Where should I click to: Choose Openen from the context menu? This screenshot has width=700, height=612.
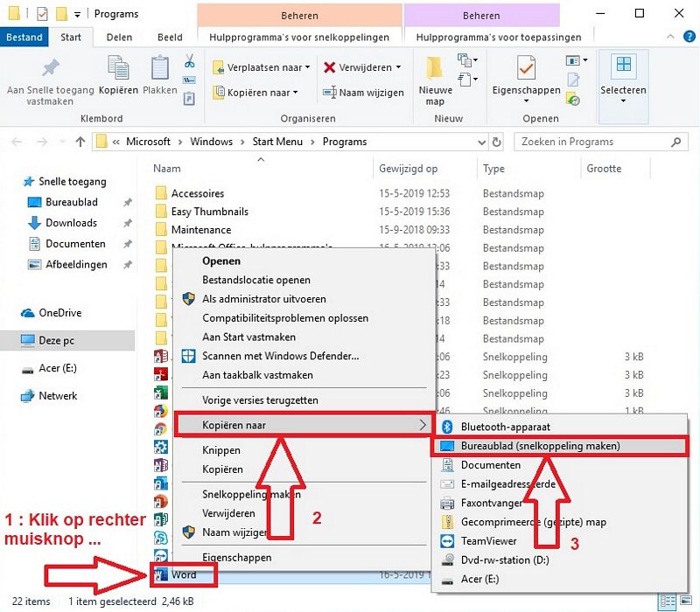click(x=304, y=261)
